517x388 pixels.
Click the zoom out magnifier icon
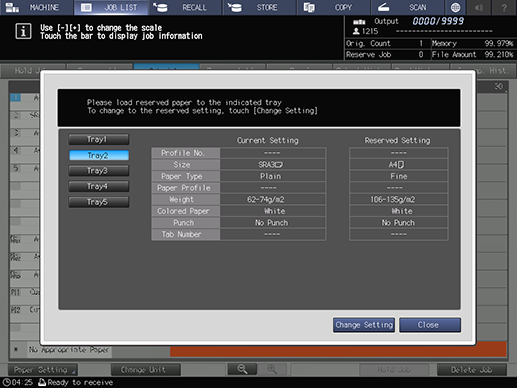coord(242,369)
